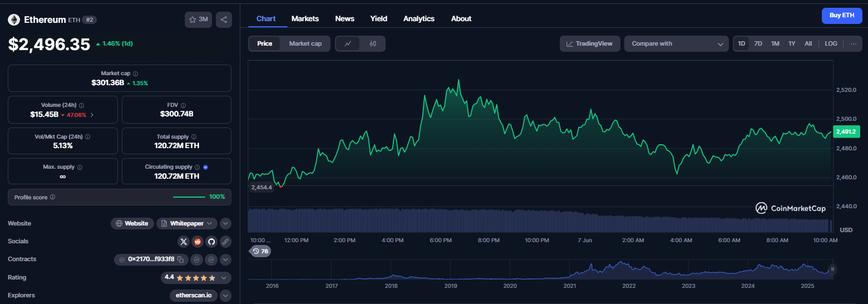868x304 pixels.
Task: Select the 1Y time range
Action: pos(792,43)
